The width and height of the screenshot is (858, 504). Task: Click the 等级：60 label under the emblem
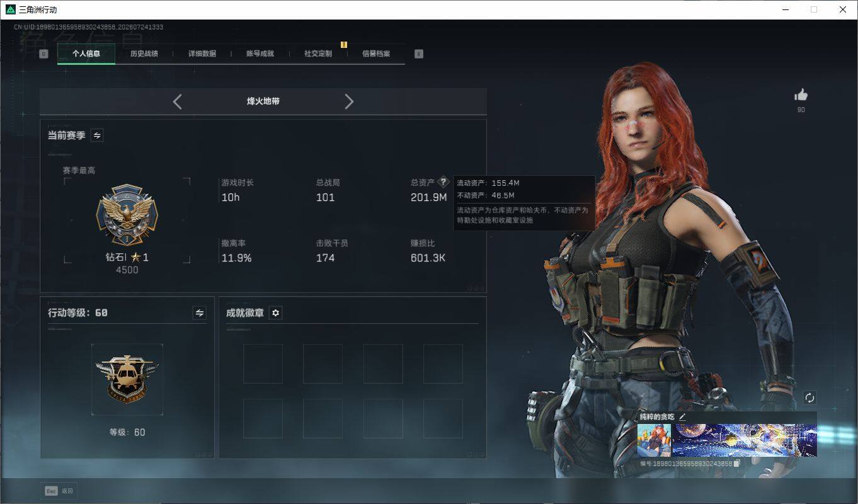tap(127, 432)
